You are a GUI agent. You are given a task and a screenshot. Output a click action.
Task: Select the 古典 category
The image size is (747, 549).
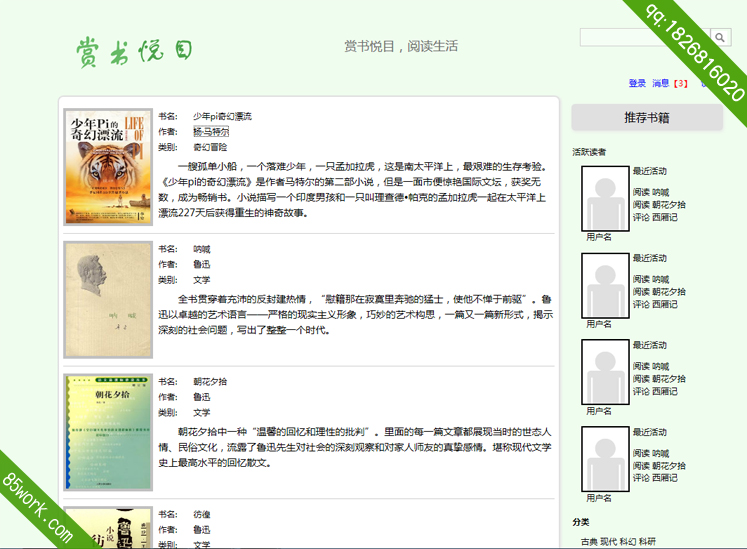(x=589, y=542)
